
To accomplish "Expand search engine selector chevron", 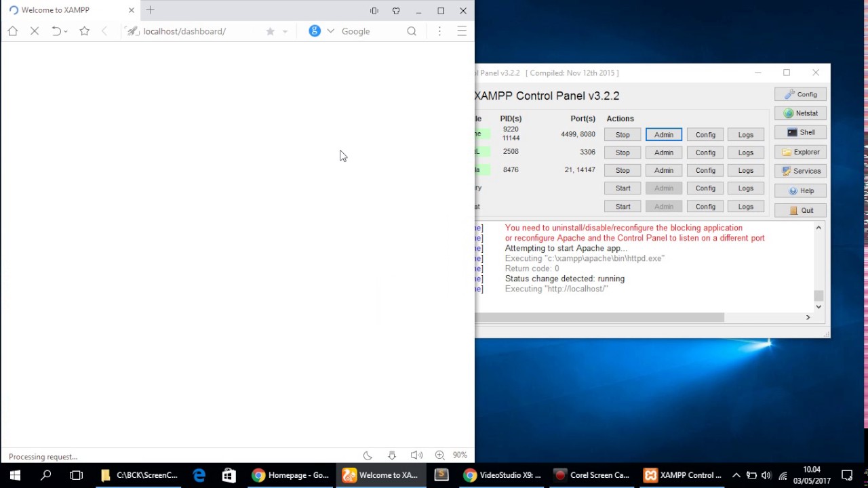I will pos(330,31).
